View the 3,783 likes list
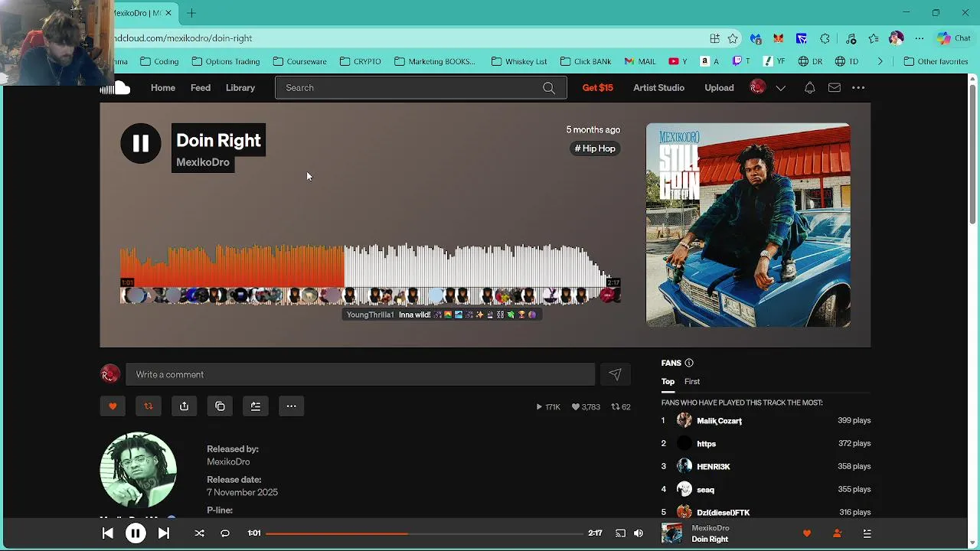The image size is (980, 551). point(586,407)
